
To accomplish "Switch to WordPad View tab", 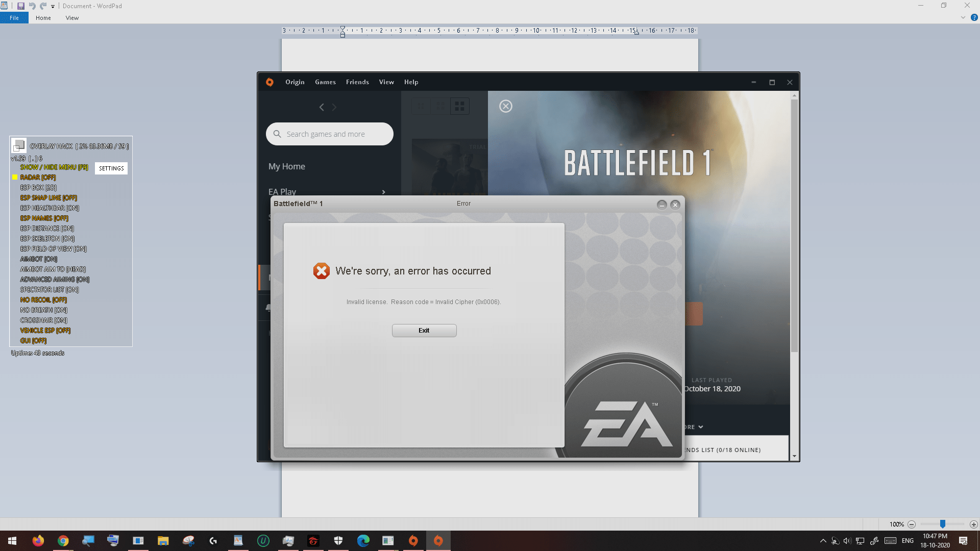I will tap(72, 18).
